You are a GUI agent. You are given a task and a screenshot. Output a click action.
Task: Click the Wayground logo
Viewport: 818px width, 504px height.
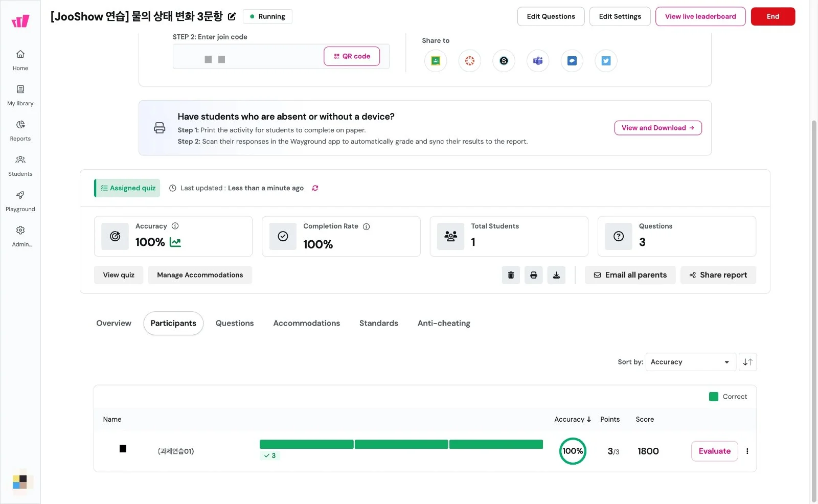[20, 21]
